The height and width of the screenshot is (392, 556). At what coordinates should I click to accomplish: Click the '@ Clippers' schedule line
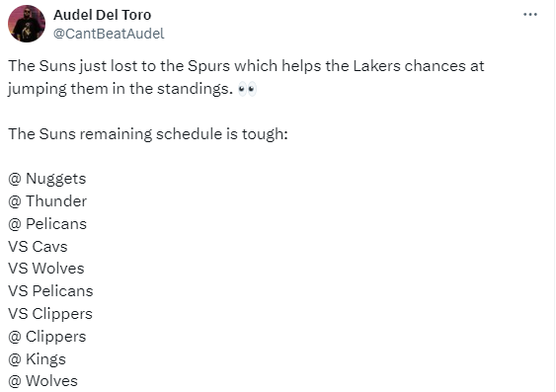46,337
